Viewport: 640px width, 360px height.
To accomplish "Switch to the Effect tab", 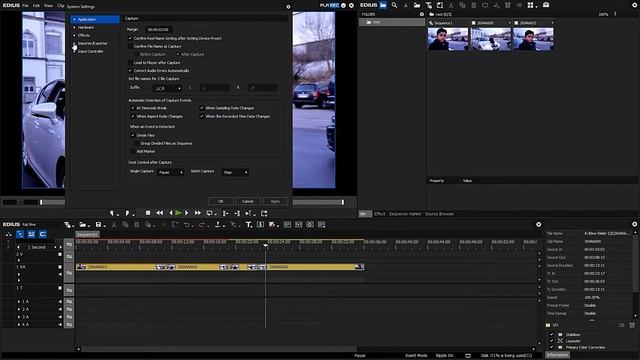I will (380, 214).
